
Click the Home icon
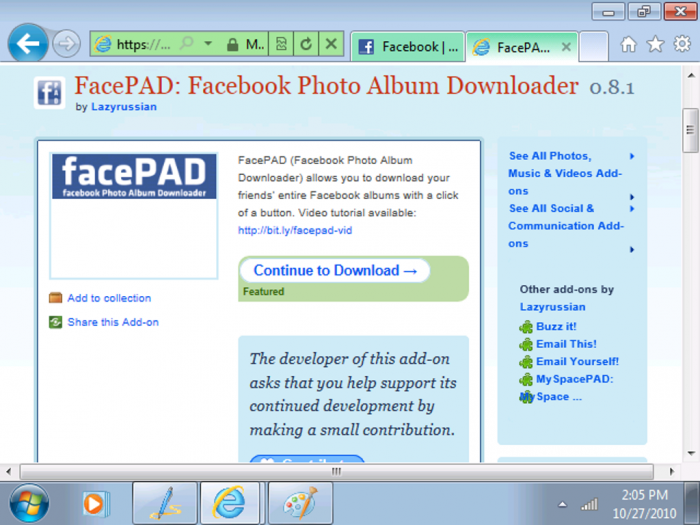pyautogui.click(x=629, y=44)
